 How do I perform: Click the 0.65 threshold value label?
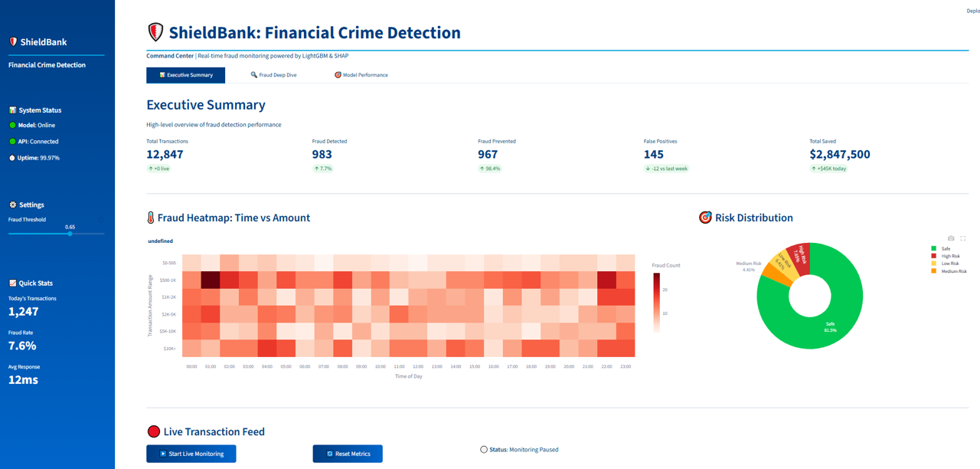point(70,227)
